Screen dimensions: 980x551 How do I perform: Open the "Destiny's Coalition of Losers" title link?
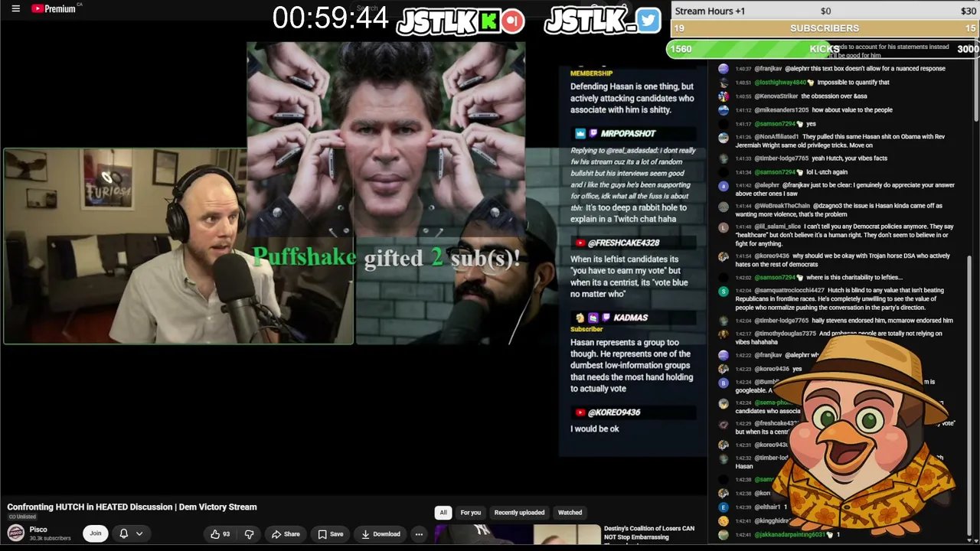(649, 533)
